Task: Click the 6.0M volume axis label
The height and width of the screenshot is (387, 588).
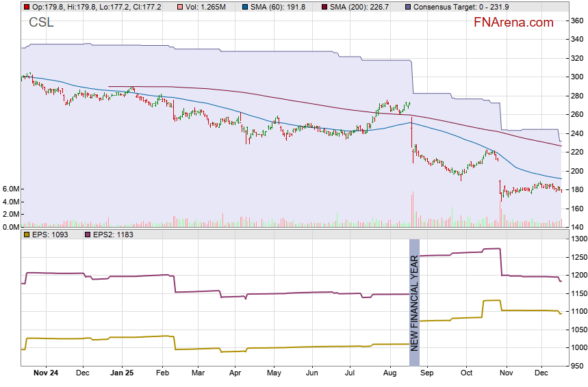Action: point(12,189)
